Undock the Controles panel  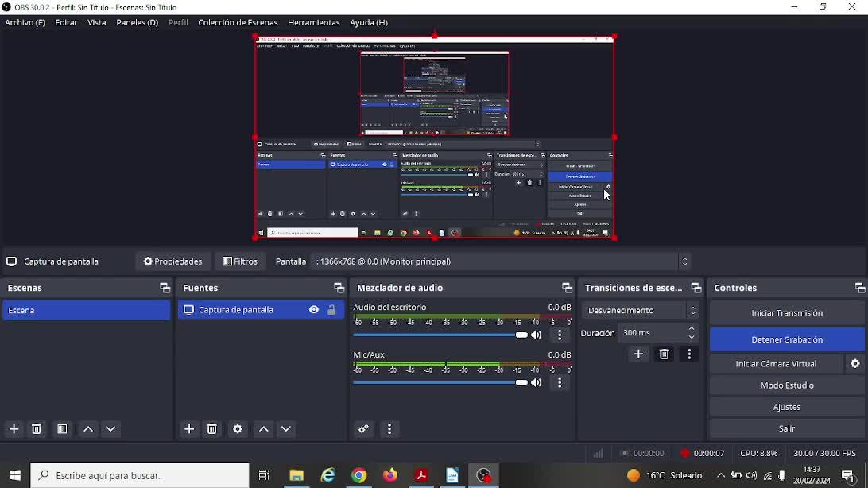860,288
